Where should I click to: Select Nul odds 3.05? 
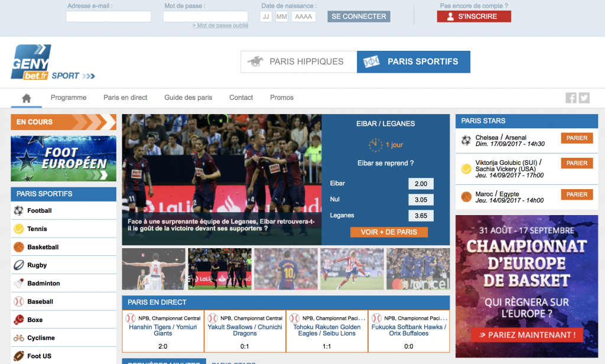pos(421,200)
